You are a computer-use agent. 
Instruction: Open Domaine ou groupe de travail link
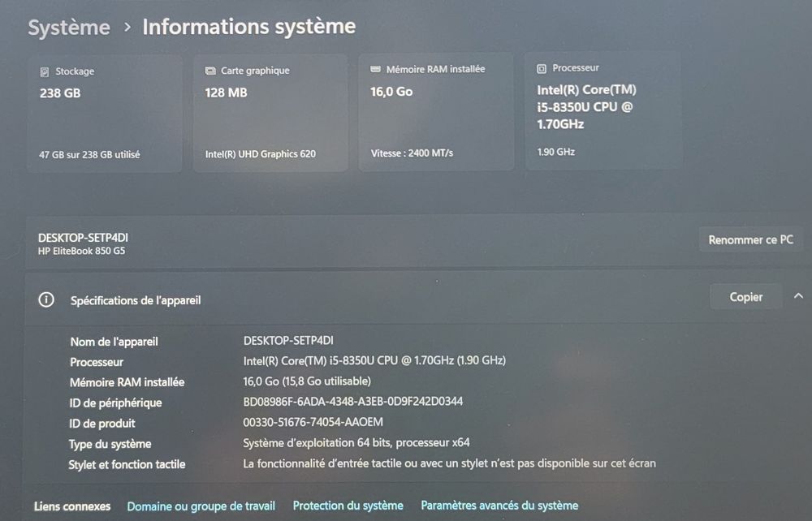click(x=201, y=506)
